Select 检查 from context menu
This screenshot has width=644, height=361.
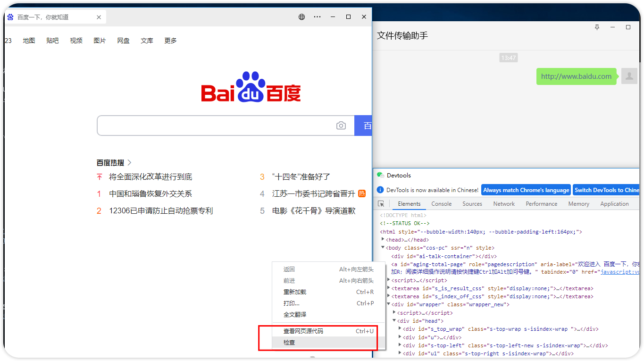coord(329,343)
